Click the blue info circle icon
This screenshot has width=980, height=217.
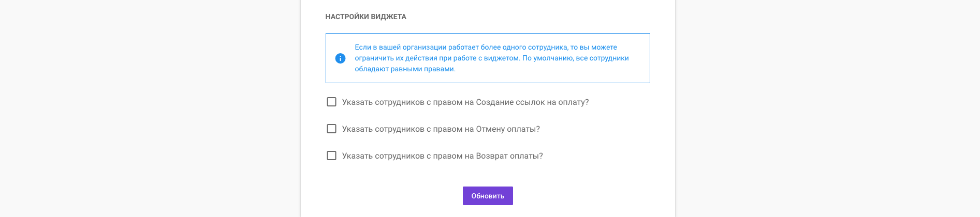pyautogui.click(x=340, y=58)
